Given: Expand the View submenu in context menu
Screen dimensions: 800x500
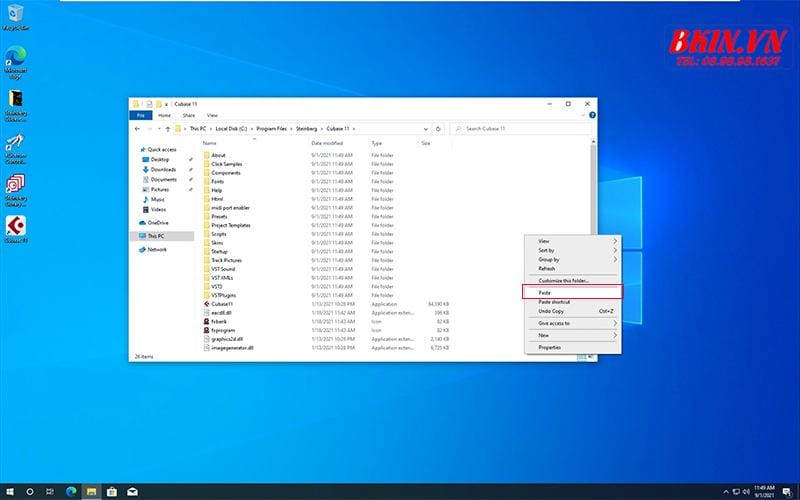Looking at the screenshot, I should click(x=573, y=241).
